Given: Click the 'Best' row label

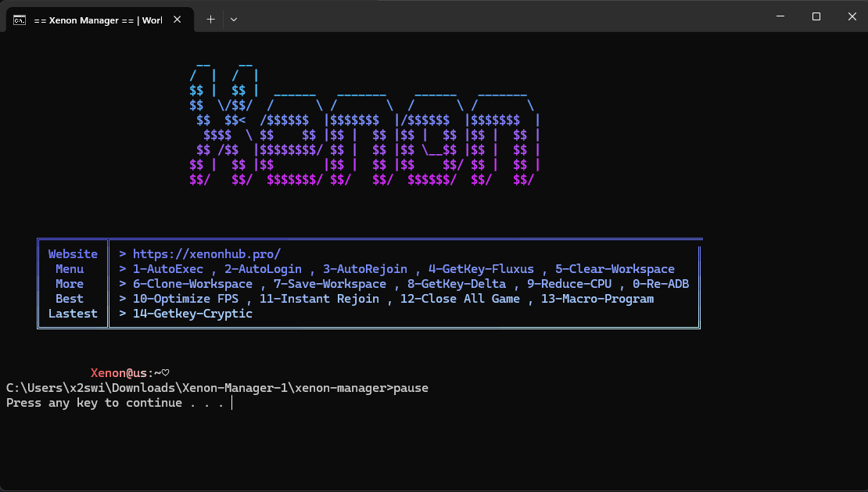Looking at the screenshot, I should [x=70, y=299].
